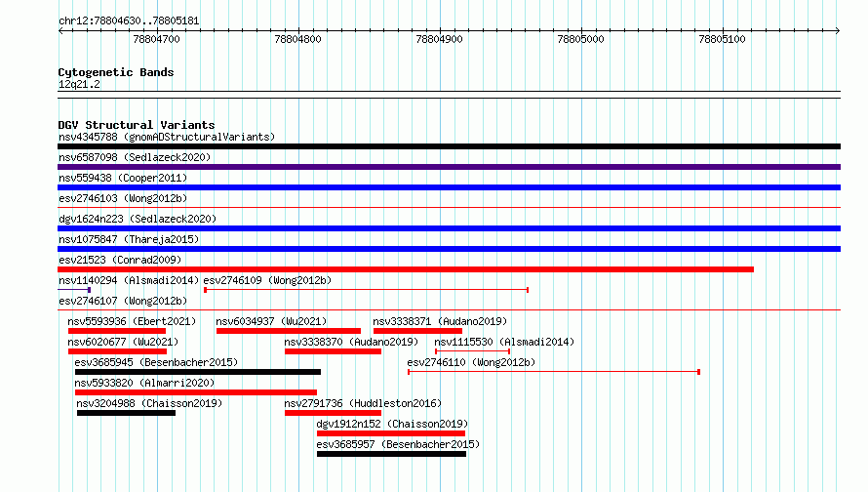Open variant esv2746109 (Wong2012b) label
This screenshot has width=868, height=492.
(267, 280)
